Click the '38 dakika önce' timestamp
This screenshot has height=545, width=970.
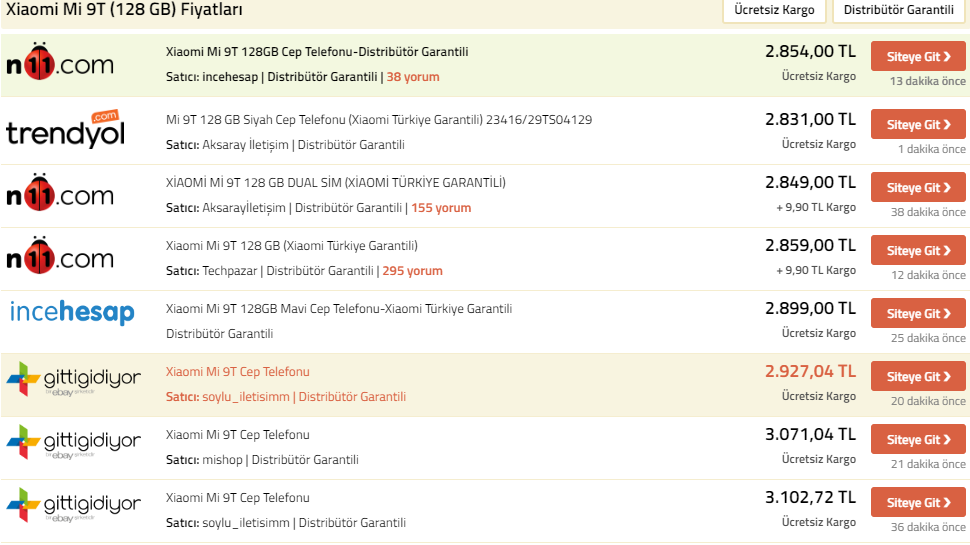point(928,213)
